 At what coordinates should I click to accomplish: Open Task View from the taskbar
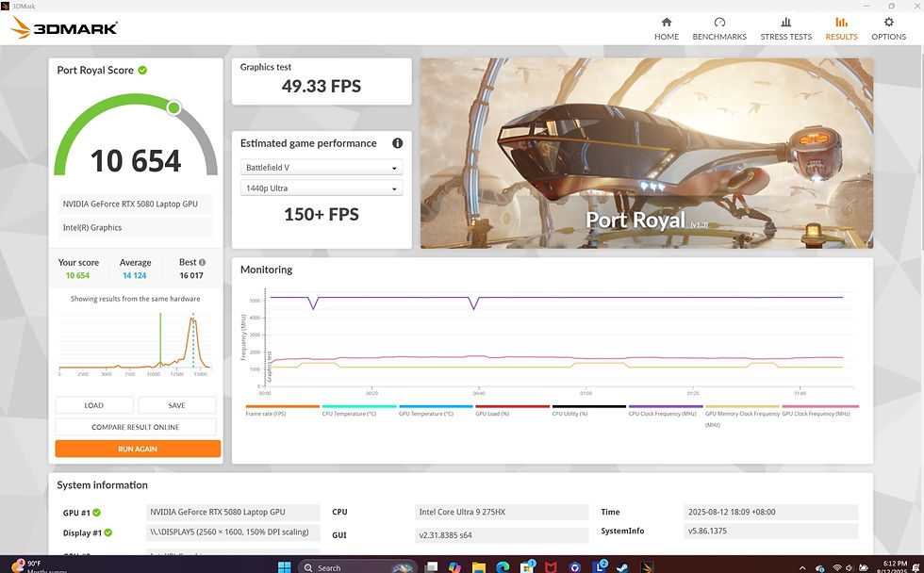click(x=432, y=567)
